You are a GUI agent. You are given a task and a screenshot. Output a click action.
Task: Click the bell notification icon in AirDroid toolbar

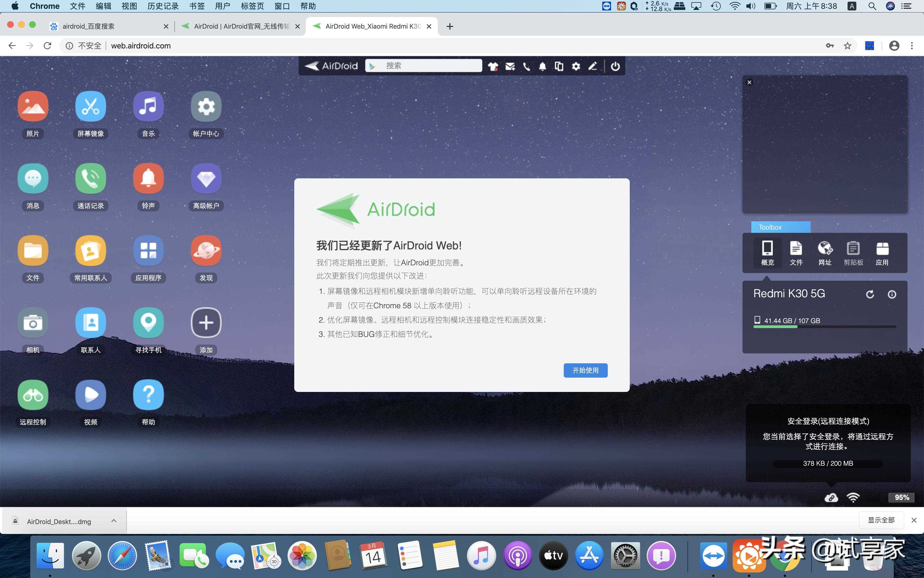click(x=543, y=66)
